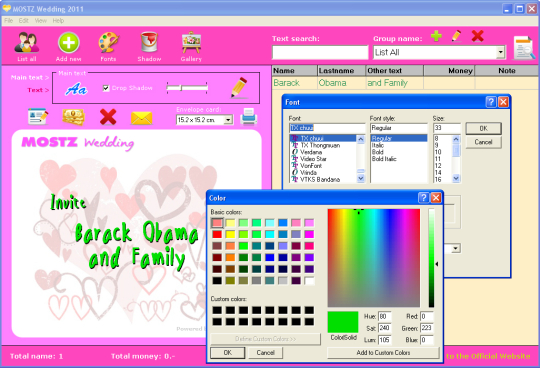The height and width of the screenshot is (368, 540).
Task: Click OK in the Color dialog
Action: (x=228, y=353)
